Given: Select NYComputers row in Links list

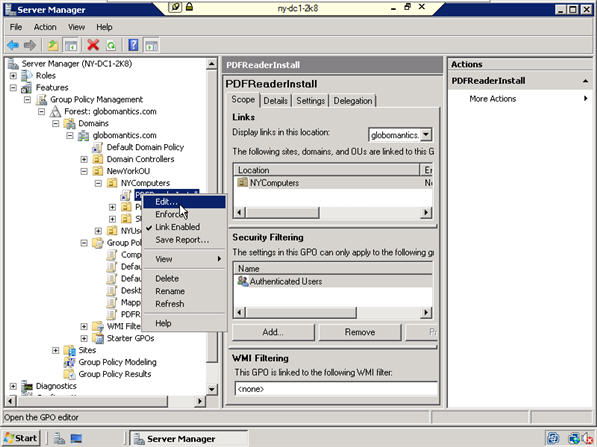Looking at the screenshot, I should coord(333,183).
